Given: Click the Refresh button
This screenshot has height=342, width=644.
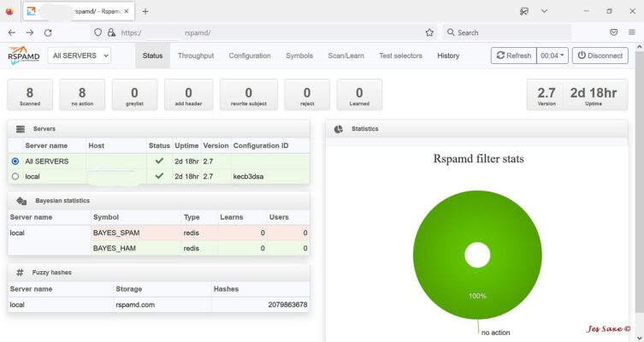Looking at the screenshot, I should point(514,56).
